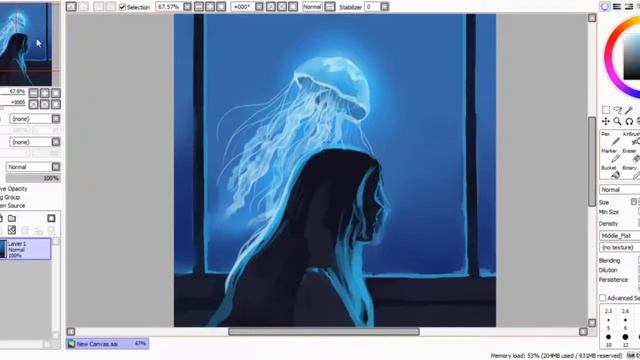The image size is (640, 360).
Task: Open the brush mode Normal dropdown
Action: (620, 190)
